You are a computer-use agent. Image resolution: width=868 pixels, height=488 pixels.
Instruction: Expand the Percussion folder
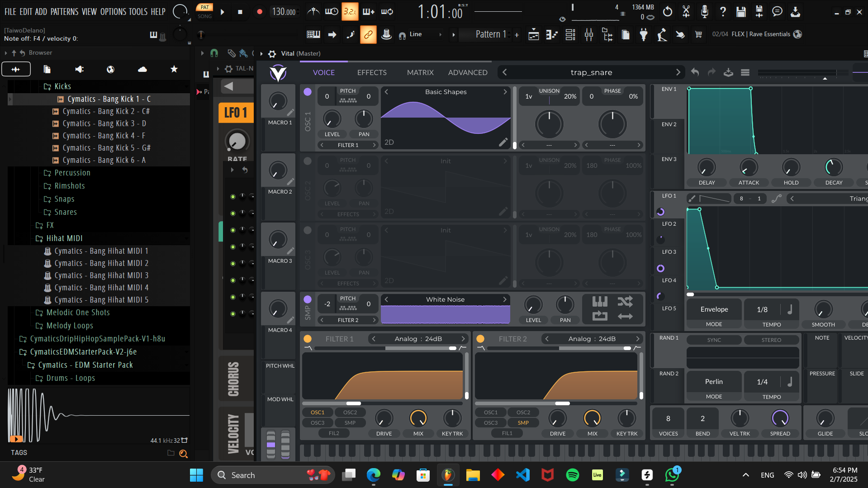[72, 173]
